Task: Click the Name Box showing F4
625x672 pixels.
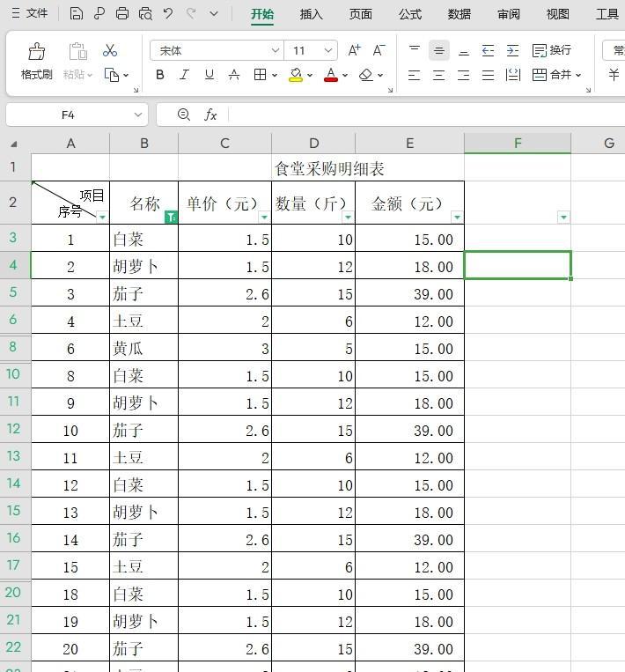Action: click(68, 114)
